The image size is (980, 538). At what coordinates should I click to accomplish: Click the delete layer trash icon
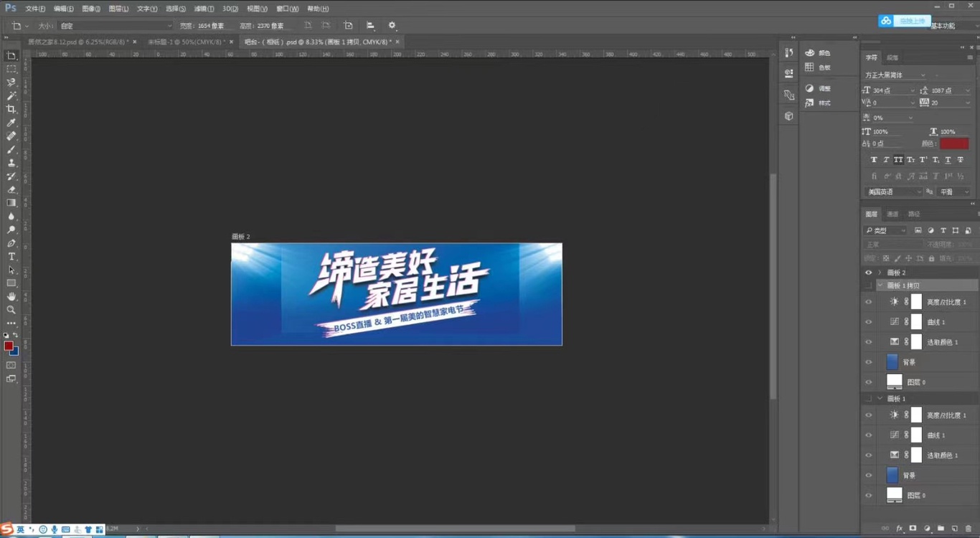[968, 528]
